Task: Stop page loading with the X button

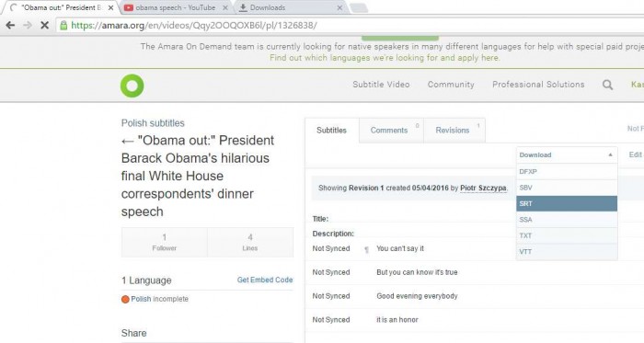Action: tap(45, 26)
